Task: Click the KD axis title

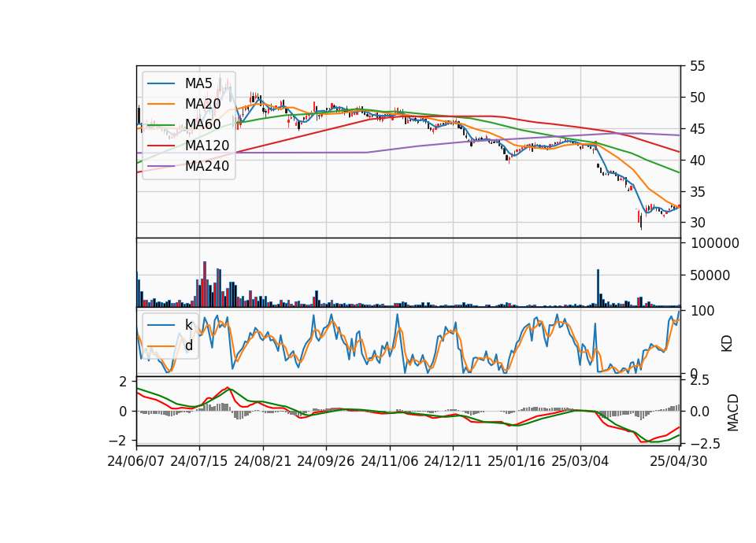Action: click(x=727, y=344)
